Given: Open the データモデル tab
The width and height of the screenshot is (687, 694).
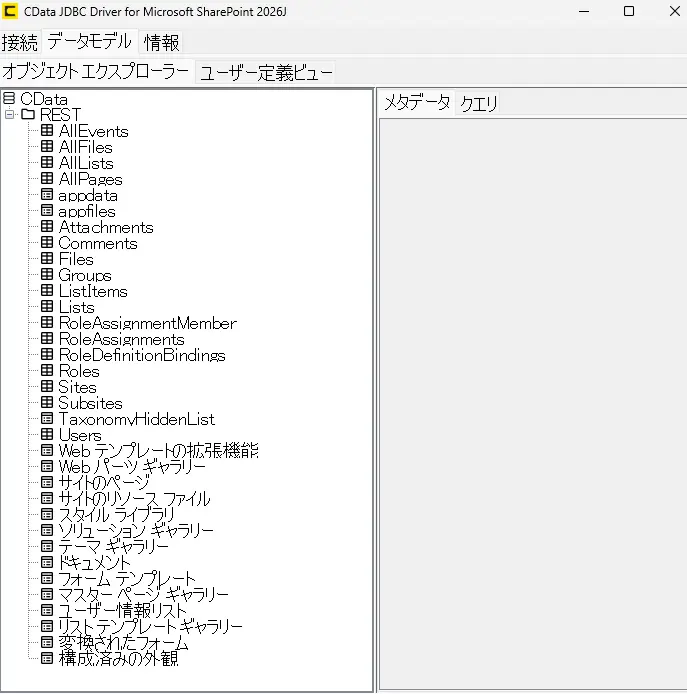Looking at the screenshot, I should pyautogui.click(x=89, y=42).
